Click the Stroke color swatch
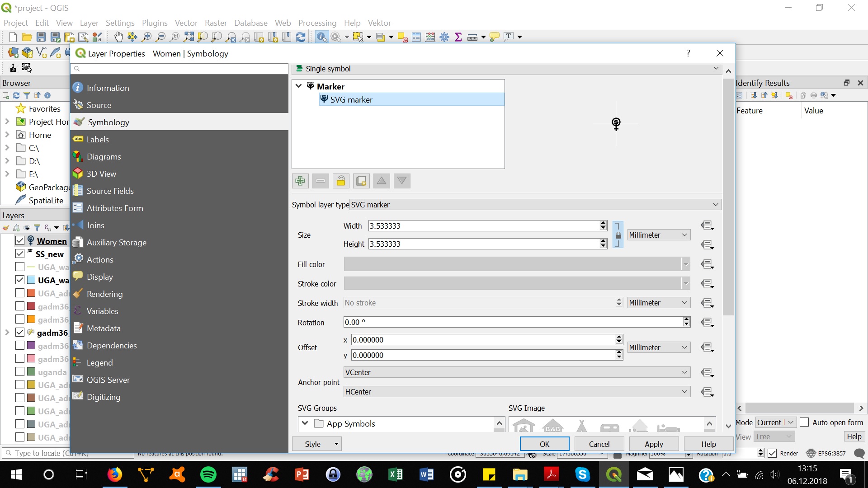Screen dimensions: 868x488 [x=517, y=284]
